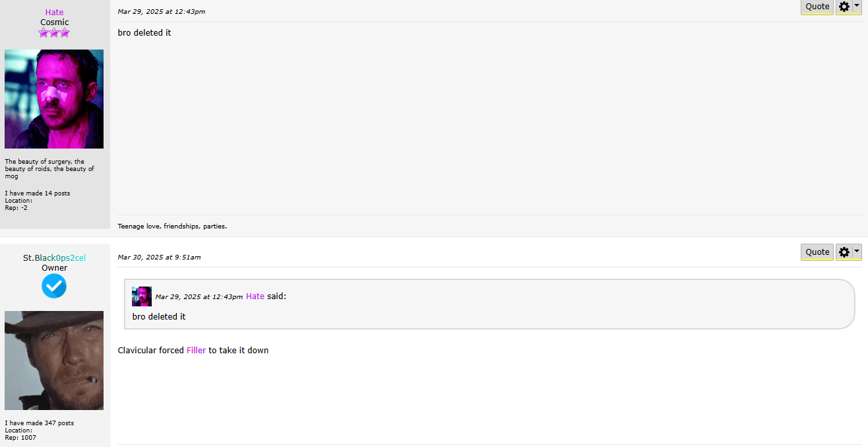Click 'bro deleted it' in Hate's original post
Image resolution: width=868 pixels, height=447 pixels.
tap(144, 33)
